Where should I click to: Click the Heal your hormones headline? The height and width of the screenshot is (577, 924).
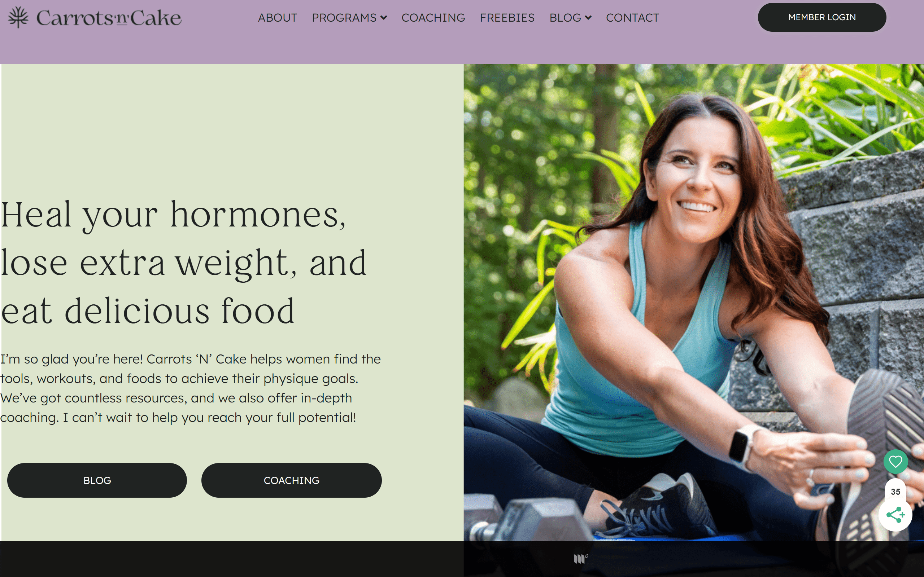pos(183,263)
